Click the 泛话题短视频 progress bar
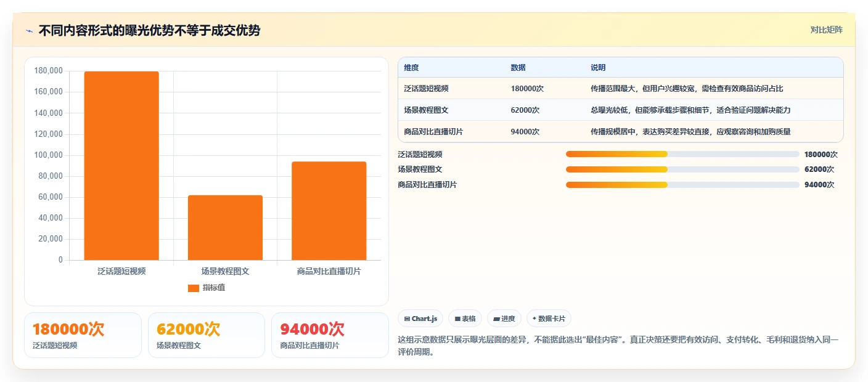Image resolution: width=868 pixels, height=382 pixels. [x=682, y=154]
